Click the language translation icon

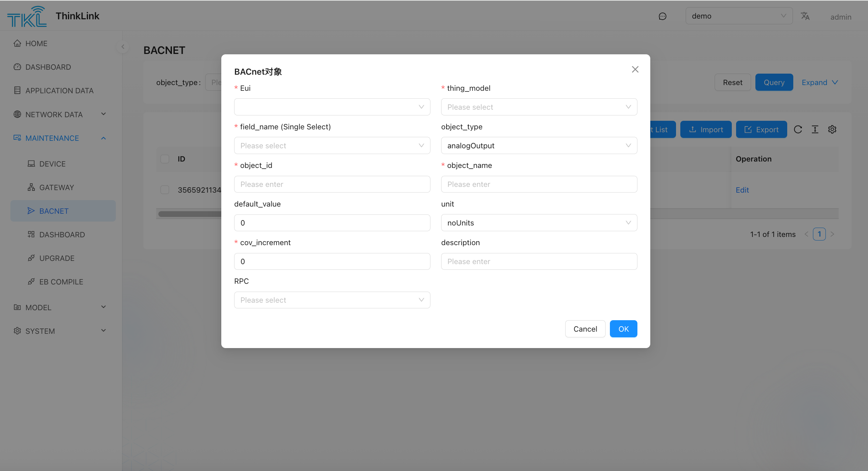[805, 16]
